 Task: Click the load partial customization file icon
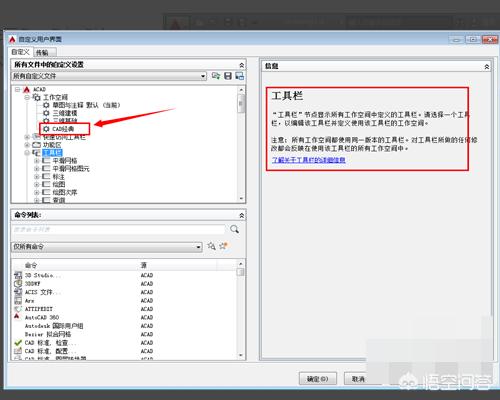(216, 76)
